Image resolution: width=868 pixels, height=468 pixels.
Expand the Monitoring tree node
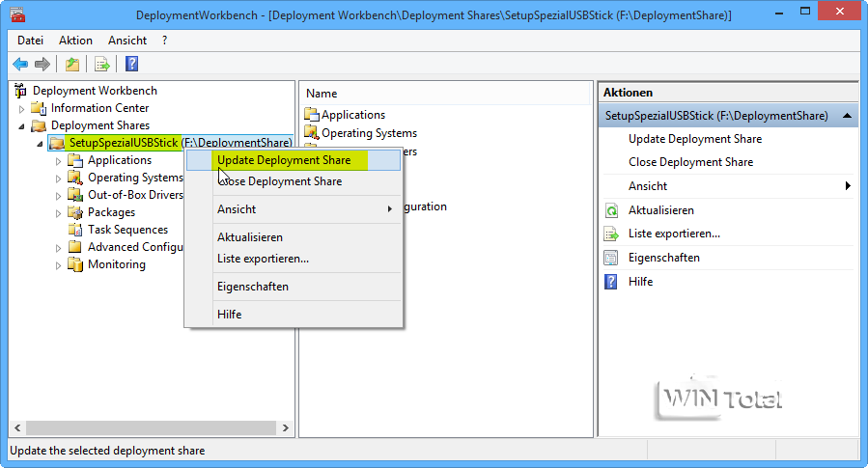58,265
